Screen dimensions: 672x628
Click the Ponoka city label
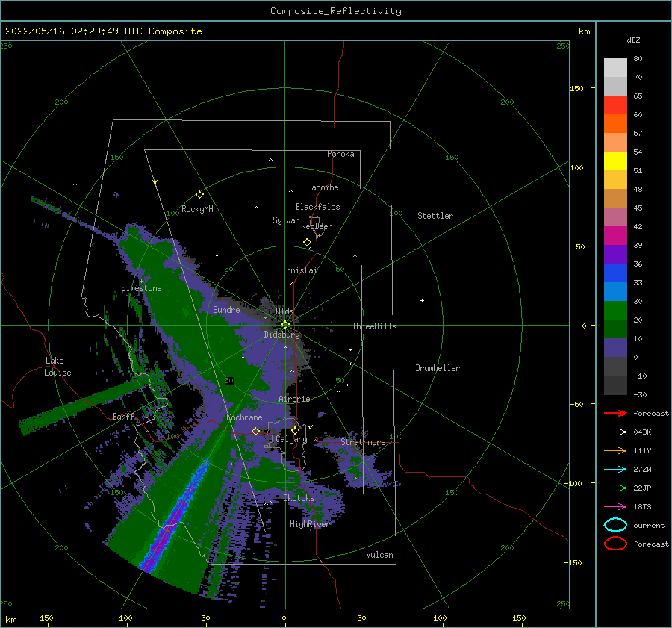340,154
